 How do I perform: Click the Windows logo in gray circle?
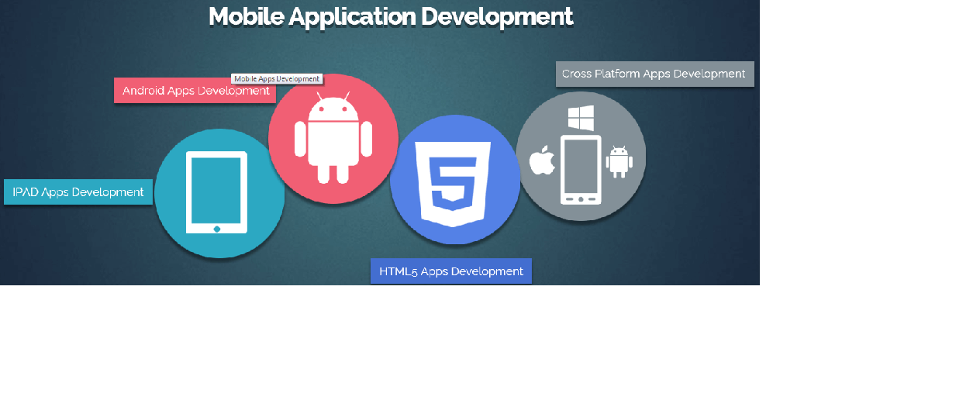tap(581, 119)
